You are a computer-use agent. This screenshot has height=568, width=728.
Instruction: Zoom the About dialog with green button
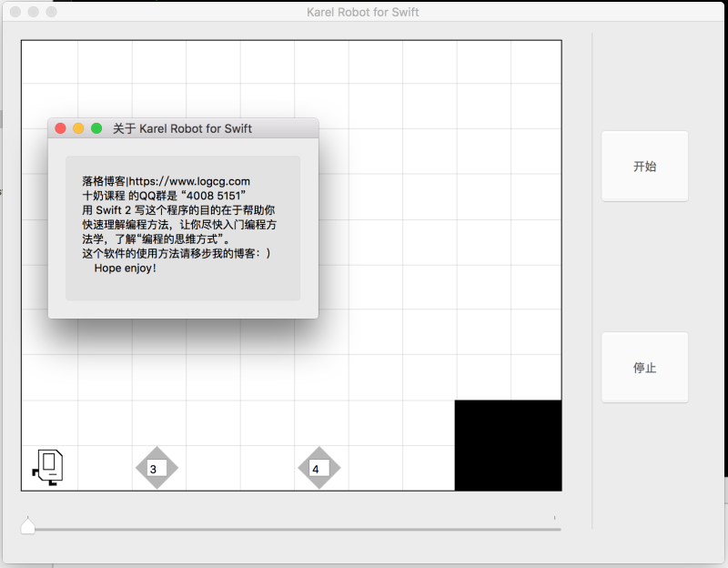pyautogui.click(x=96, y=128)
